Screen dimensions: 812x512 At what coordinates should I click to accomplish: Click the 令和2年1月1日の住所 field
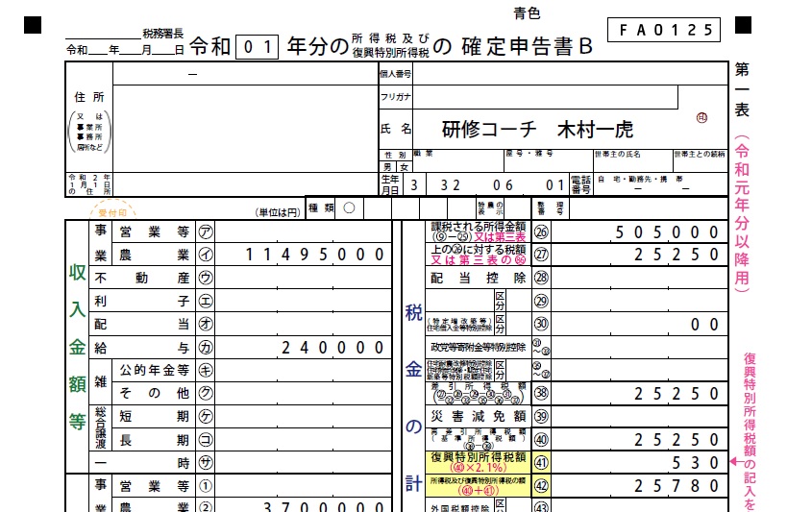coord(245,184)
